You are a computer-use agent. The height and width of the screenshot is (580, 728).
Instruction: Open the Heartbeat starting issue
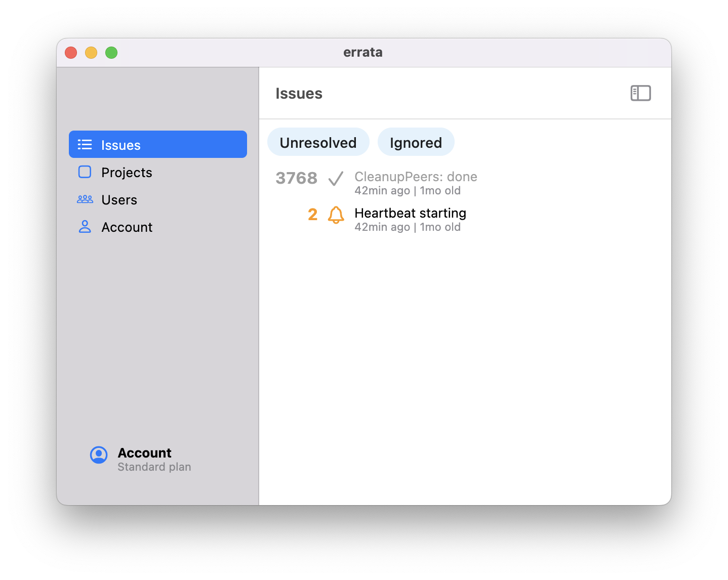click(x=410, y=213)
